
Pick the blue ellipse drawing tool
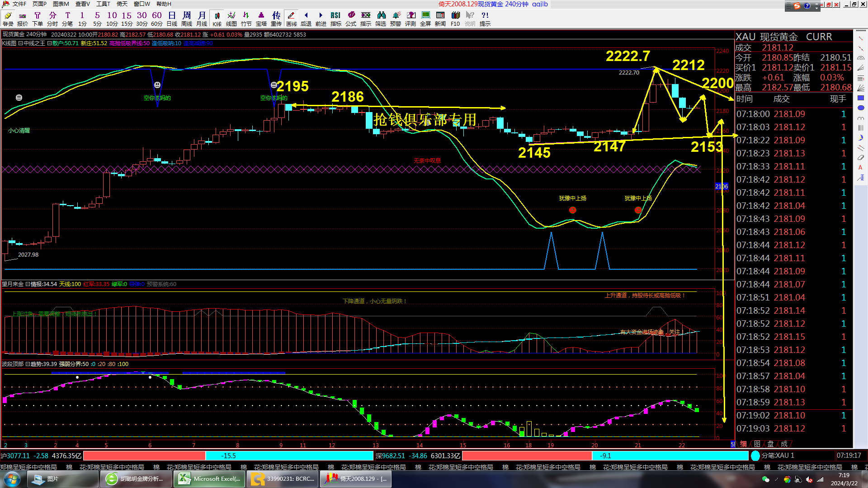coord(860,108)
